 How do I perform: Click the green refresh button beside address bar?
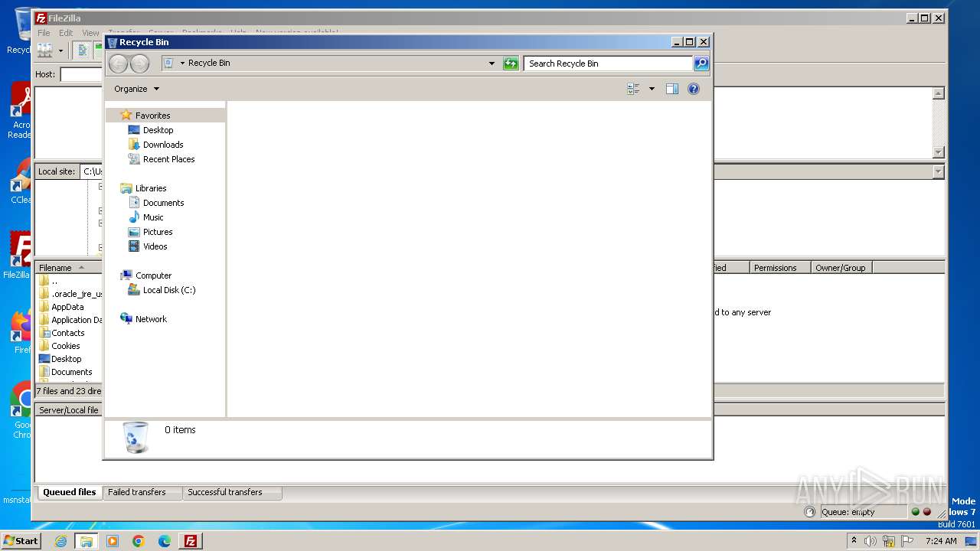[511, 64]
